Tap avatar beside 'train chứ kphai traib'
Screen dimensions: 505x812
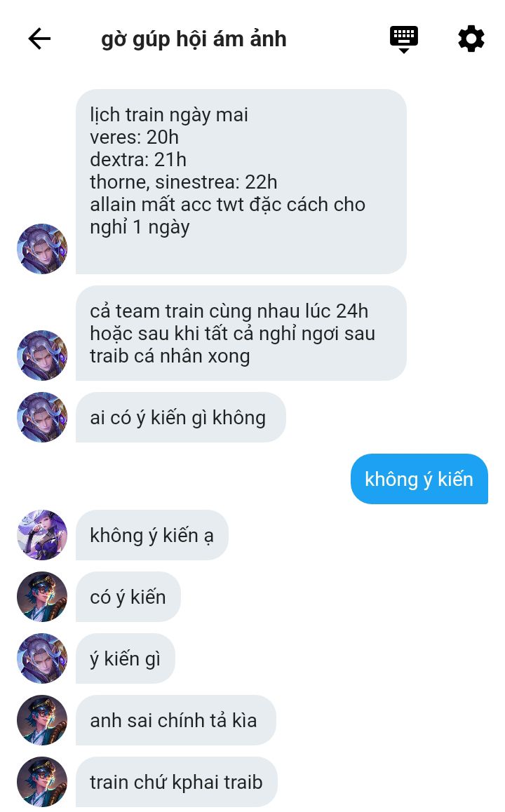[x=42, y=781]
